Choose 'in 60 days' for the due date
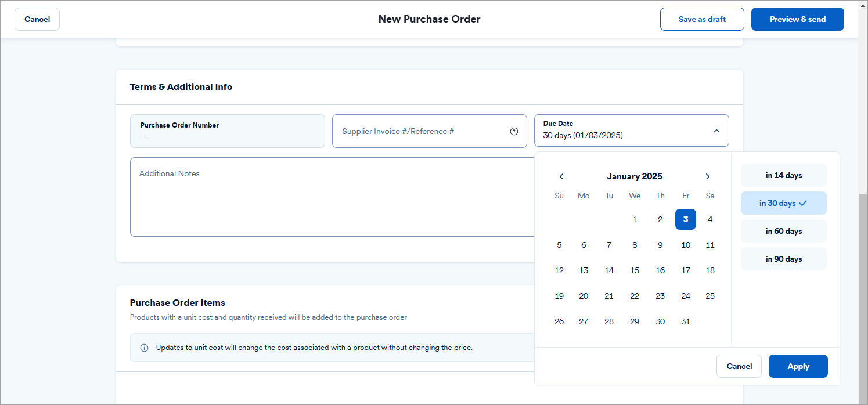The width and height of the screenshot is (868, 405). (x=783, y=230)
